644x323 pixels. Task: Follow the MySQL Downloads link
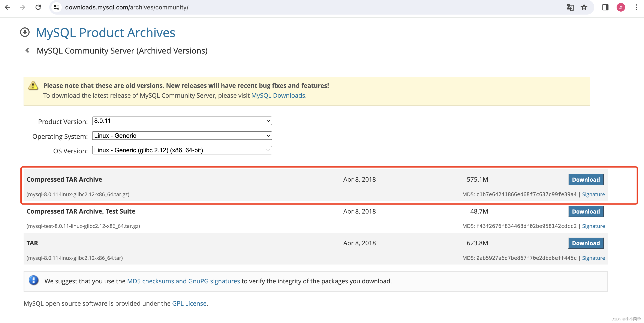click(278, 96)
